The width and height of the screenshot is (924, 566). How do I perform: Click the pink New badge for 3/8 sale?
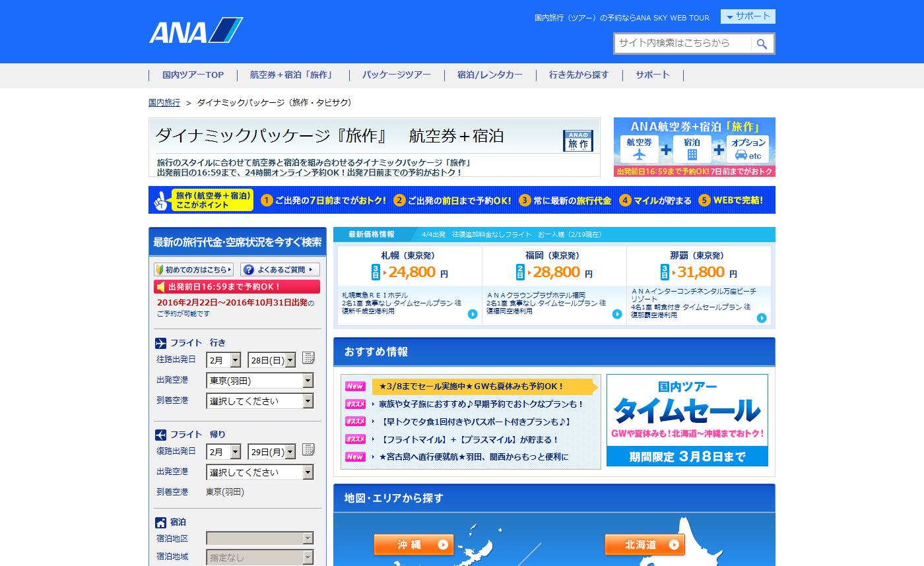[355, 387]
